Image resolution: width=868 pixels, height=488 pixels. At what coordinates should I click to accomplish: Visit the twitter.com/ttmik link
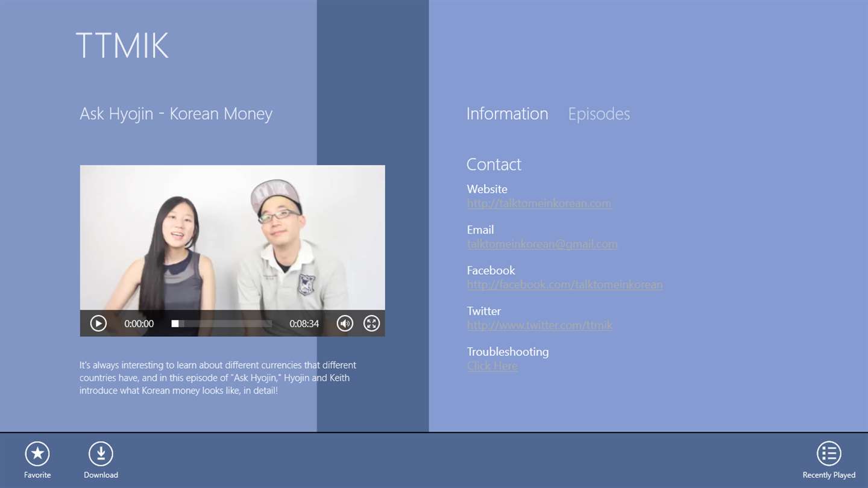click(539, 325)
